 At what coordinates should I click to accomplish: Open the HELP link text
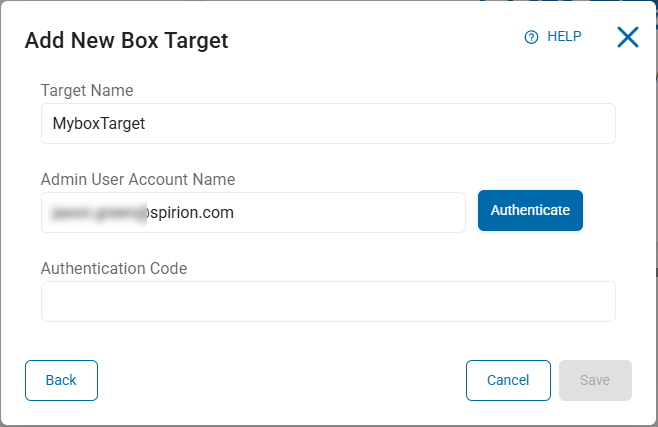(x=564, y=37)
